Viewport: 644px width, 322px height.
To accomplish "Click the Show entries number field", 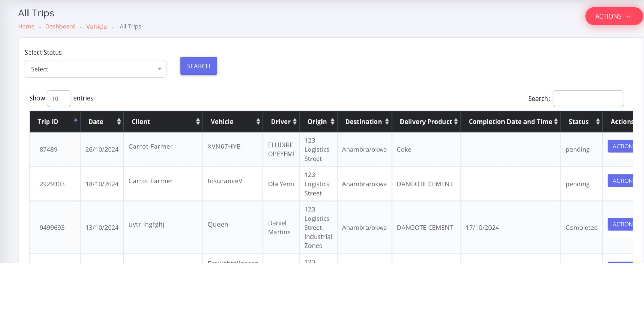I will (x=59, y=99).
